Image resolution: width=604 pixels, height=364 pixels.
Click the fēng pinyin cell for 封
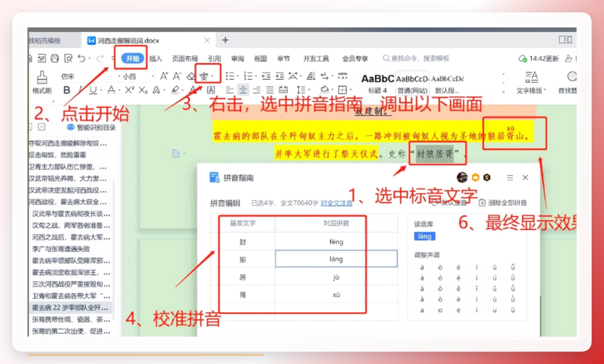336,241
